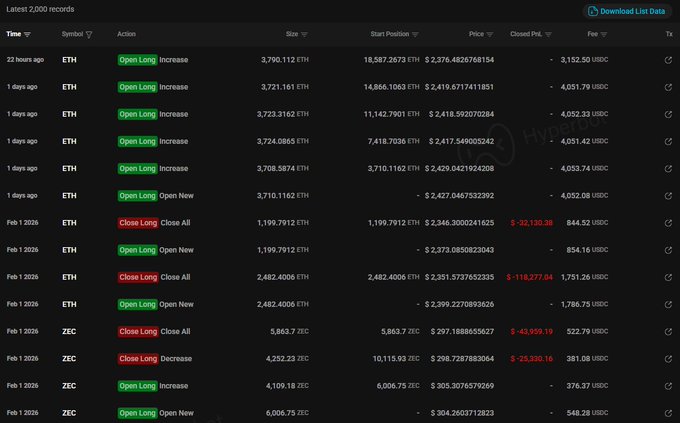Click the Symbol column header label
This screenshot has width=680, height=423.
tap(72, 34)
